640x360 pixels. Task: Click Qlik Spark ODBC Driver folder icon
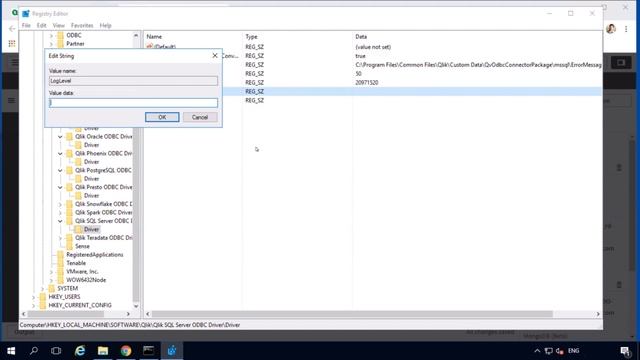(x=69, y=212)
